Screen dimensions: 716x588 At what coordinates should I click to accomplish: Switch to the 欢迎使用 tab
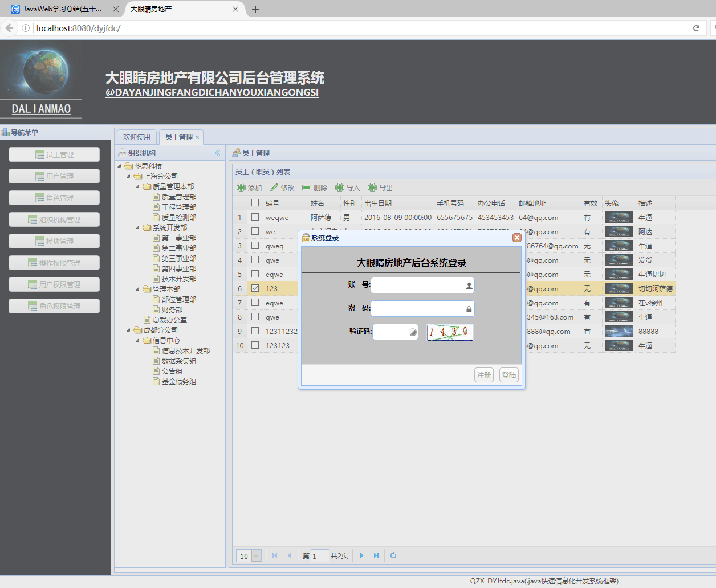137,137
